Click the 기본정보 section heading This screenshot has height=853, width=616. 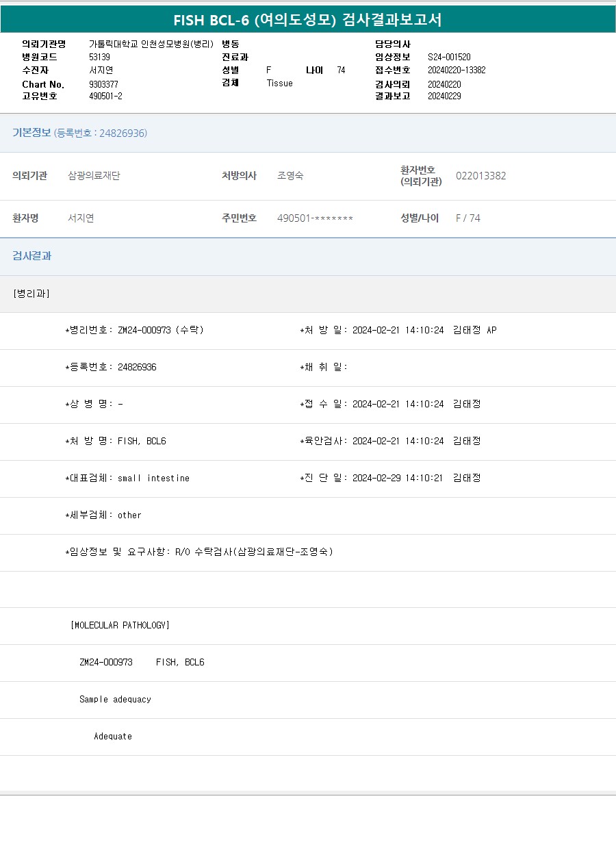coord(31,133)
